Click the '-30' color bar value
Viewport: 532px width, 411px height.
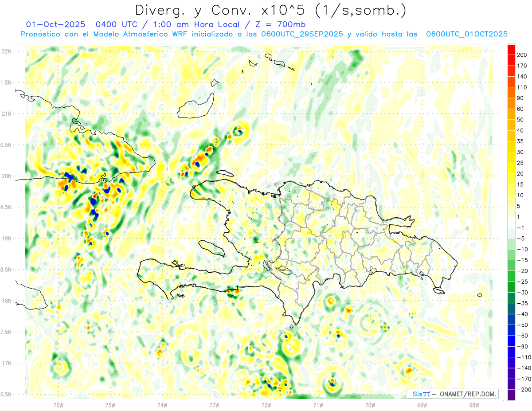click(x=523, y=292)
